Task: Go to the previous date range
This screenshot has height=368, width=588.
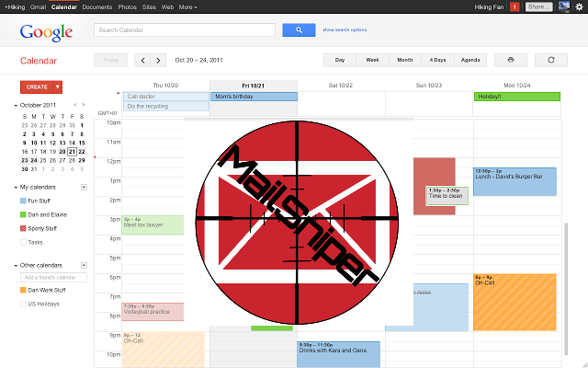Action: (142, 61)
